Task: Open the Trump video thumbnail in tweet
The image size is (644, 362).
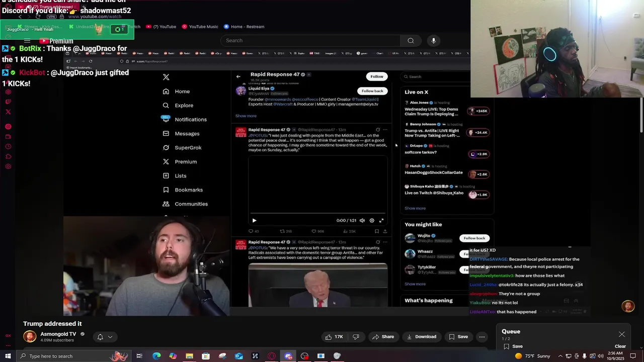Action: pyautogui.click(x=318, y=285)
